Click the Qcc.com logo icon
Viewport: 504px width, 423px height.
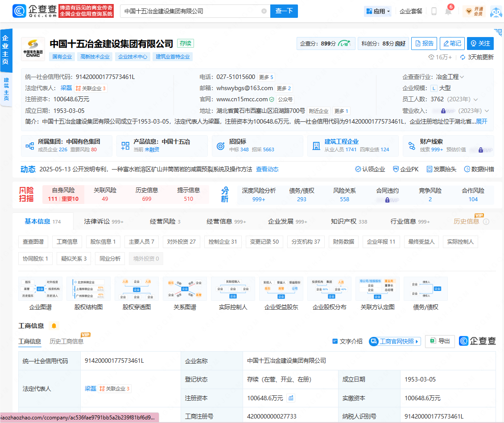coord(19,11)
